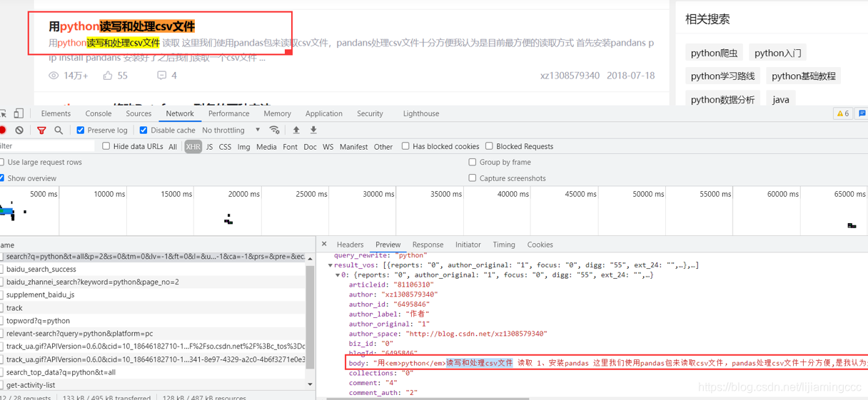The height and width of the screenshot is (400, 868).
Task: Toggle the device toolbar icon
Action: click(19, 113)
